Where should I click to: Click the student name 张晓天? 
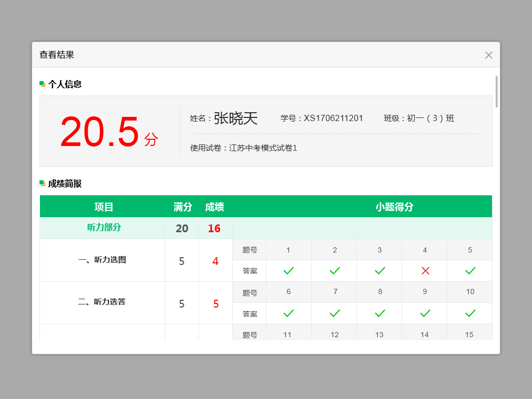coord(235,118)
